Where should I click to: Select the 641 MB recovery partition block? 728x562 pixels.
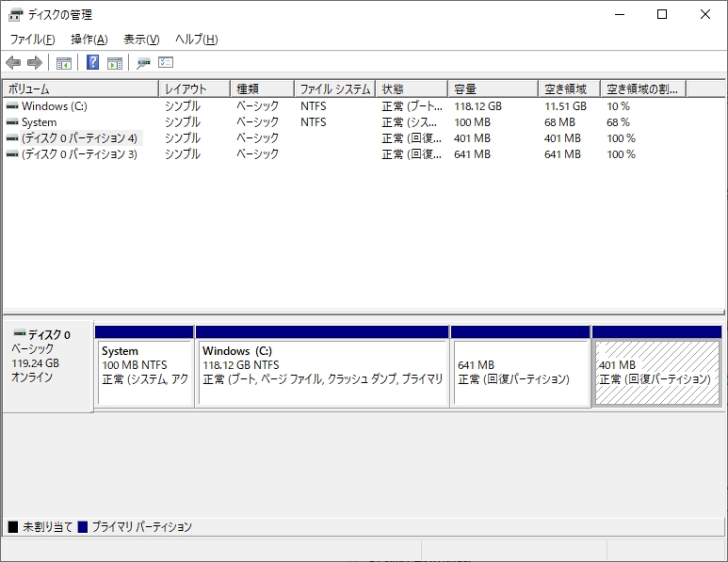521,366
